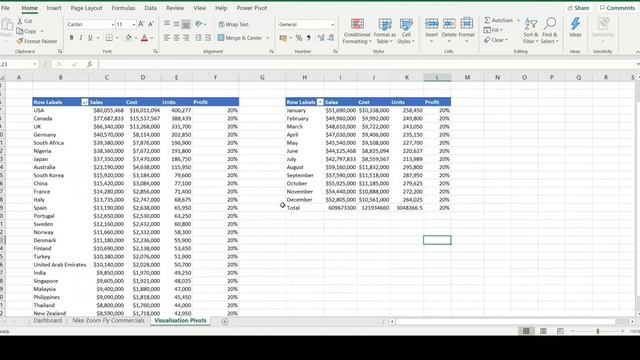Open the Insert ribbon tab
Image resolution: width=640 pixels, height=360 pixels.
53,8
